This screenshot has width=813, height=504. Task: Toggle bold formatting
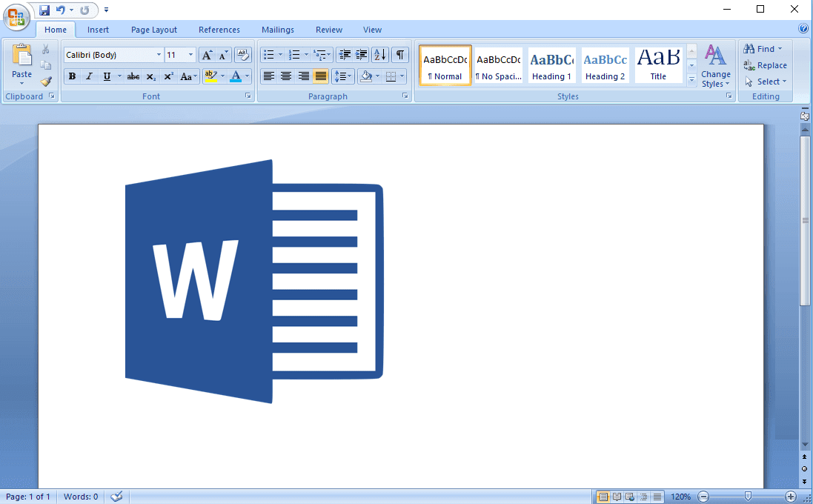72,76
